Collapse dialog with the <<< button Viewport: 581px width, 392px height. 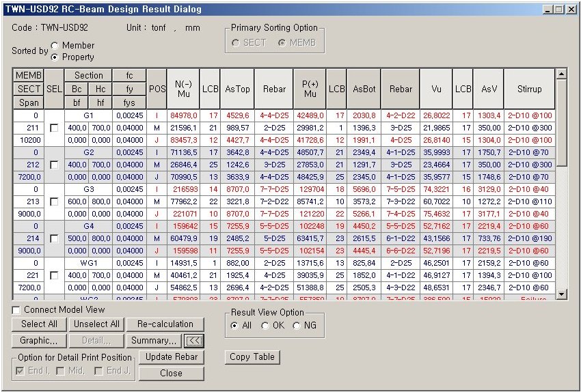(194, 340)
